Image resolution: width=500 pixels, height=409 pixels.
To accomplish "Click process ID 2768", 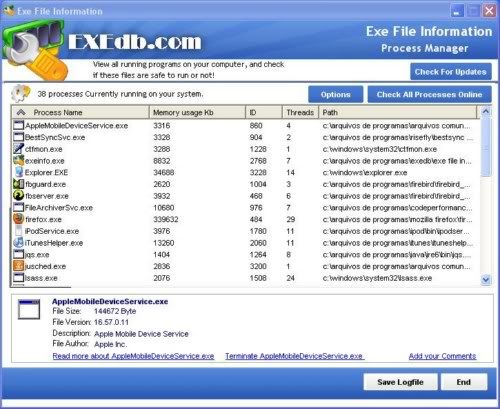I will click(258, 161).
